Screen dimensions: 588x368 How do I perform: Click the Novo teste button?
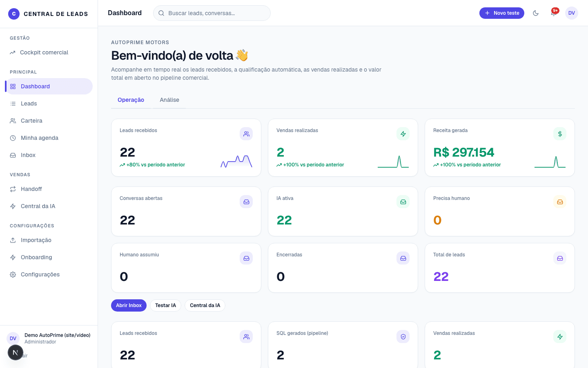(501, 13)
